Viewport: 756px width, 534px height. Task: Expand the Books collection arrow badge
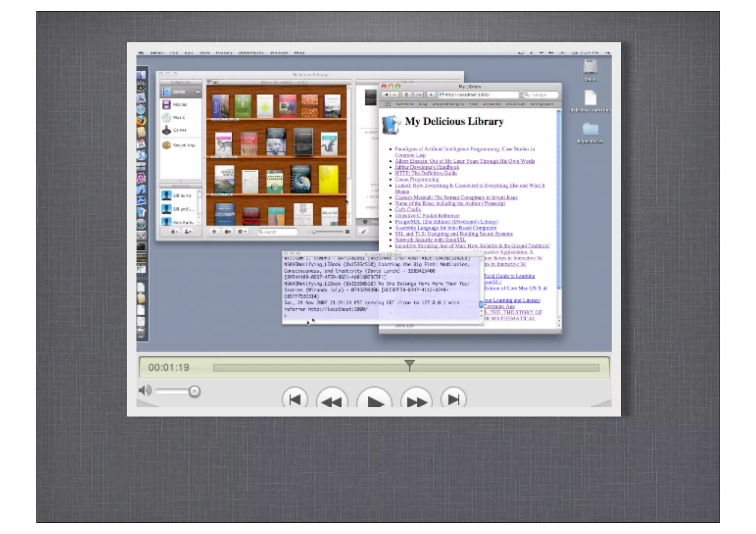(x=197, y=92)
